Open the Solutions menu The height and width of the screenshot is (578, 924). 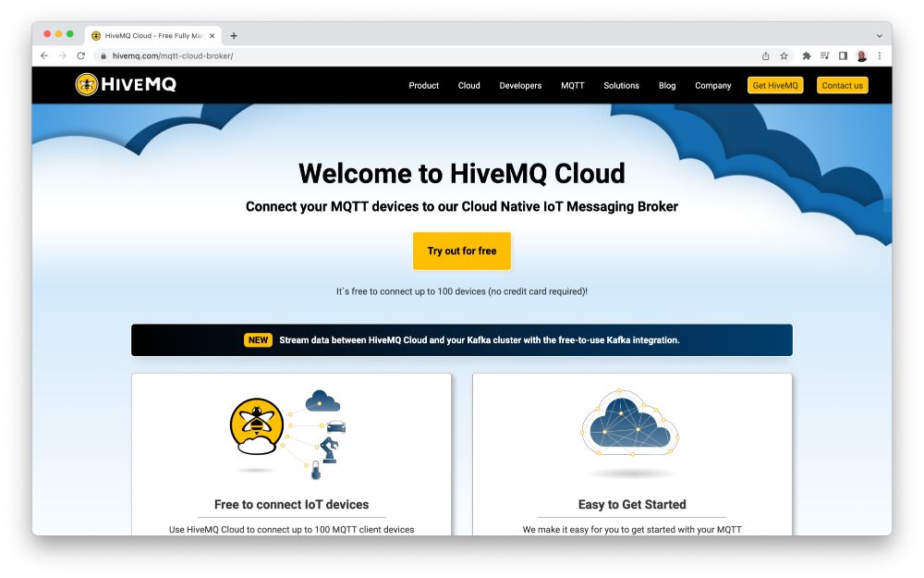pyautogui.click(x=621, y=85)
